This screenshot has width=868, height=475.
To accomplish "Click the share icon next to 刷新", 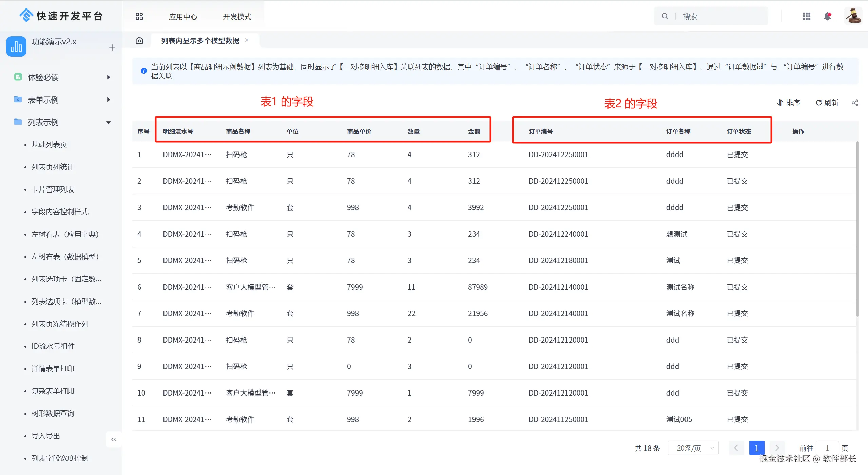I will 855,103.
